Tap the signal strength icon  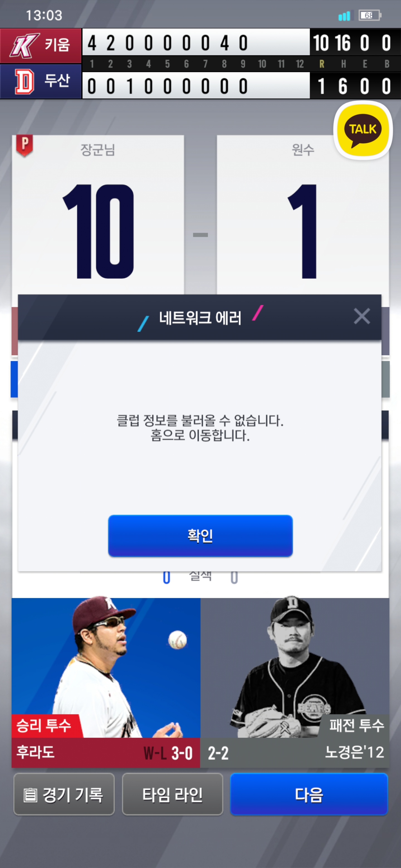[344, 16]
